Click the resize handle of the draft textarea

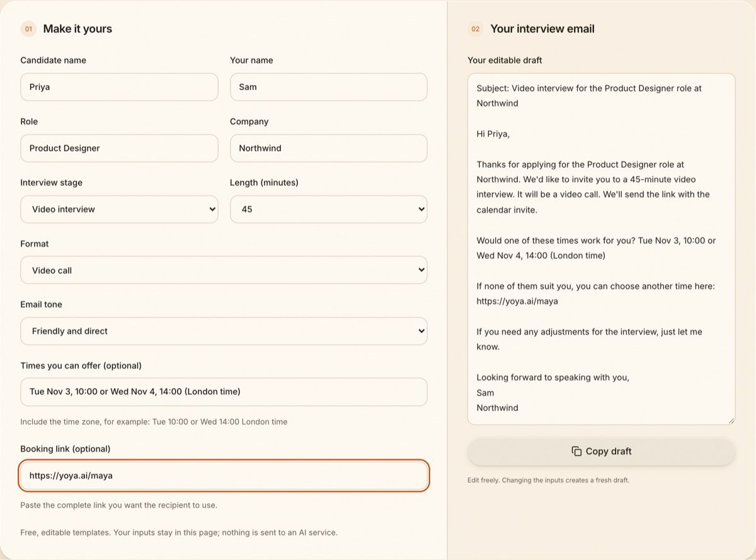click(731, 420)
